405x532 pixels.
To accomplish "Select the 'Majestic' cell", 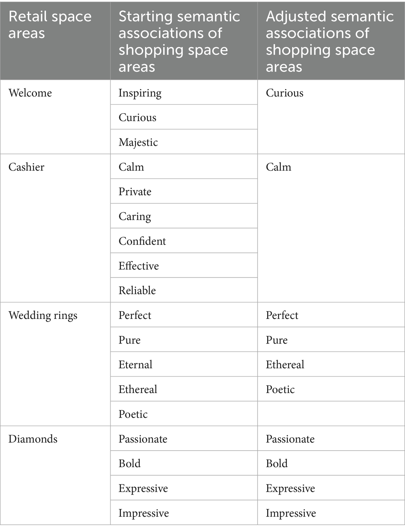I will 138,142.
